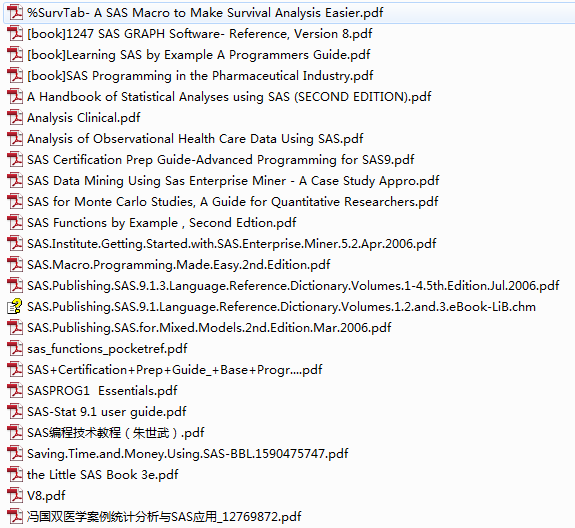Click PDF icon of %SurvTab SAS Macro file
Viewport: 575px width, 528px height.
coord(15,13)
